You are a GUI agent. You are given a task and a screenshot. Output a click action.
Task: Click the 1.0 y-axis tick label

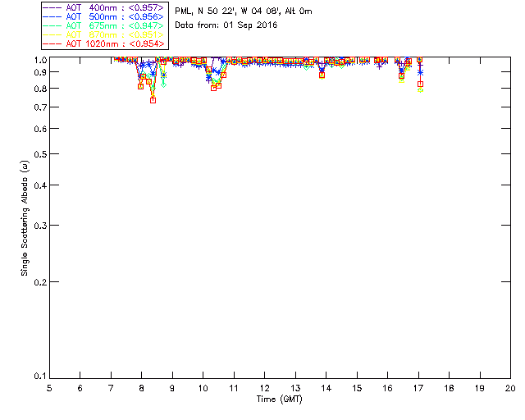tap(40, 60)
